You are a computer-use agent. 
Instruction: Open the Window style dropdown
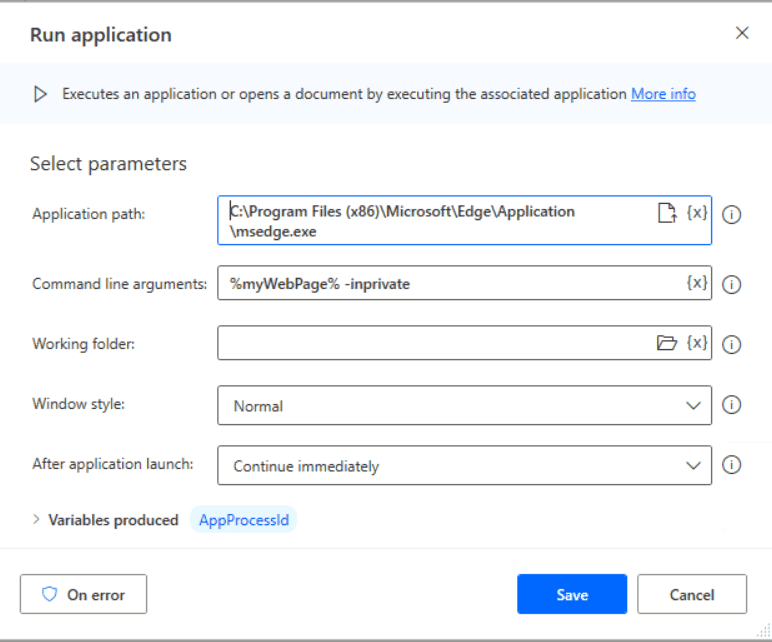point(464,406)
